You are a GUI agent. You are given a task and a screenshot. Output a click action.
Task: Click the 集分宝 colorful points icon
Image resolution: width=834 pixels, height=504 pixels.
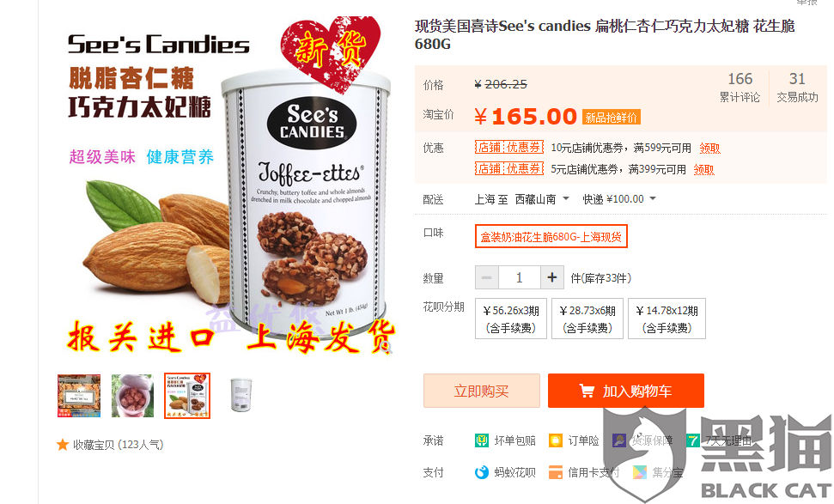[640, 472]
